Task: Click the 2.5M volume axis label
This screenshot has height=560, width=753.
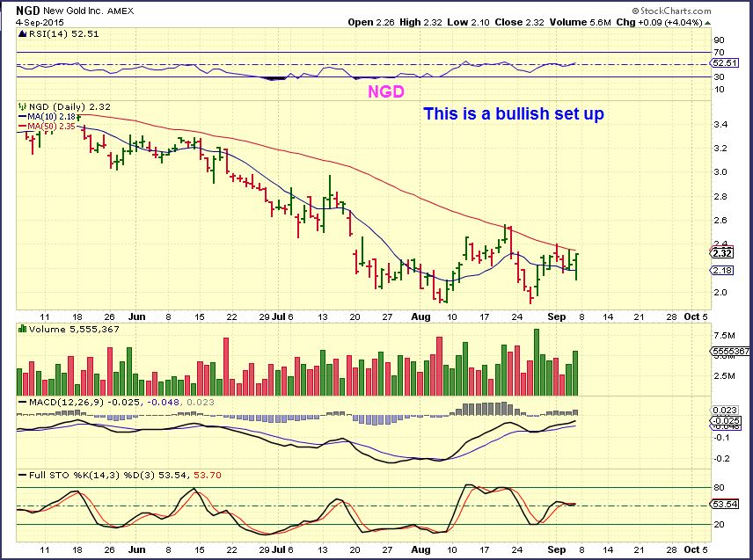Action: pos(724,375)
